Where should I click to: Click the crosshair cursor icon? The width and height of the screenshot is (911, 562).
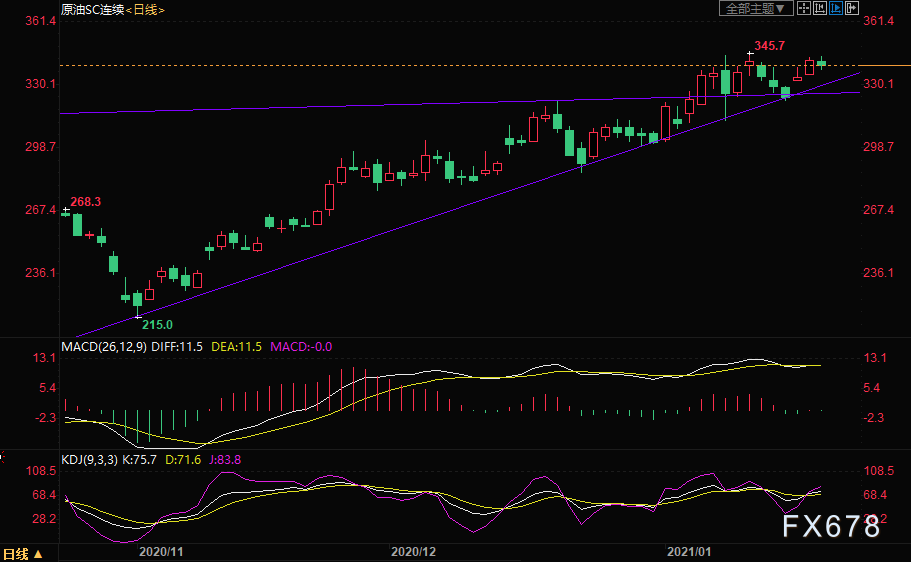pyautogui.click(x=804, y=8)
